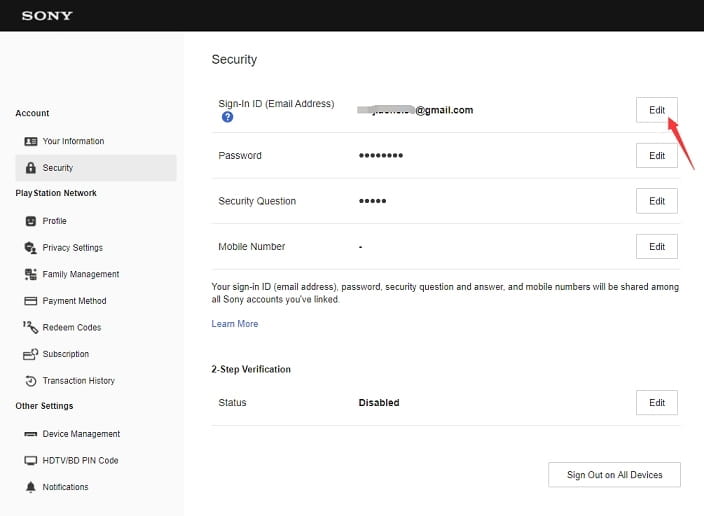The width and height of the screenshot is (704, 516).
Task: Click the Transaction History clock icon
Action: 30,381
